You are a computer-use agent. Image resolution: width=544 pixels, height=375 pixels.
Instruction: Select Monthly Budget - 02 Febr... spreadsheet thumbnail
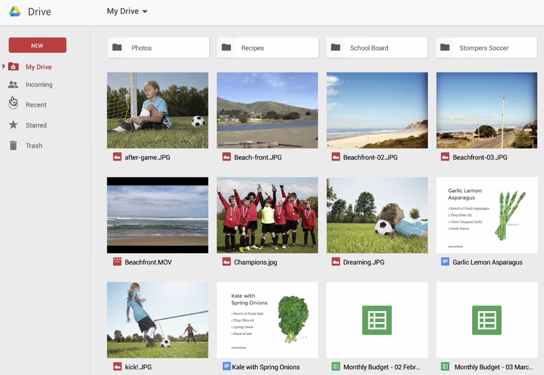pyautogui.click(x=377, y=320)
